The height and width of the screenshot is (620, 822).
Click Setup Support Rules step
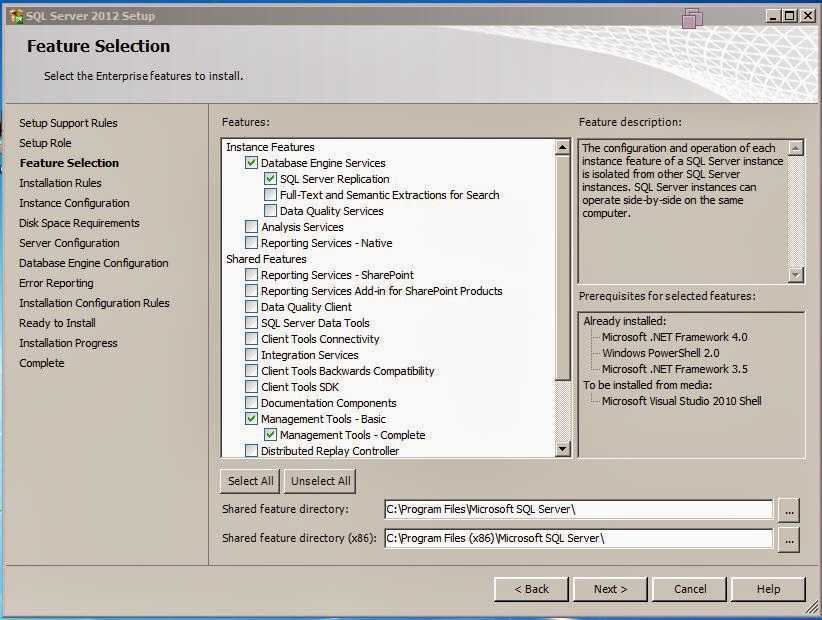point(68,123)
